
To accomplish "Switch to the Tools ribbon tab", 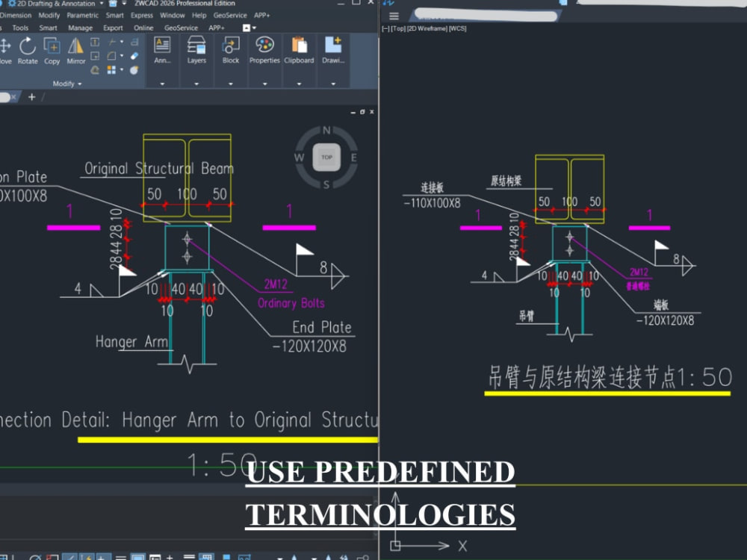I will (x=20, y=28).
